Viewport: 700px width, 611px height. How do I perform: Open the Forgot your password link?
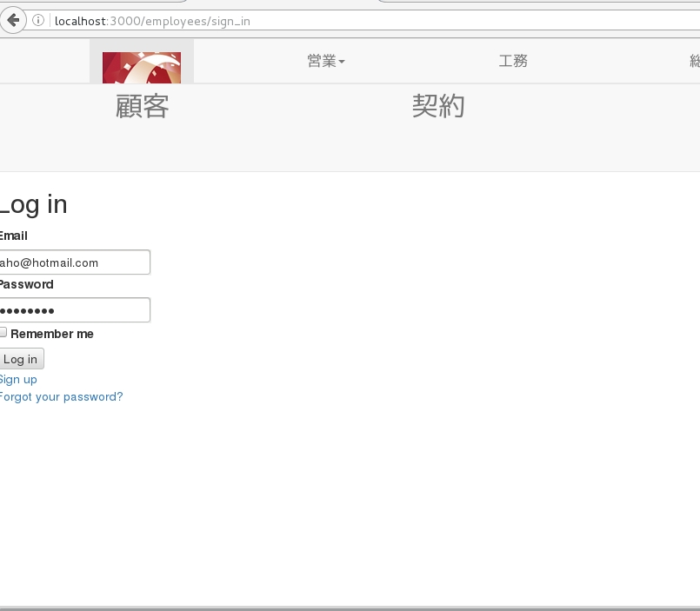61,396
